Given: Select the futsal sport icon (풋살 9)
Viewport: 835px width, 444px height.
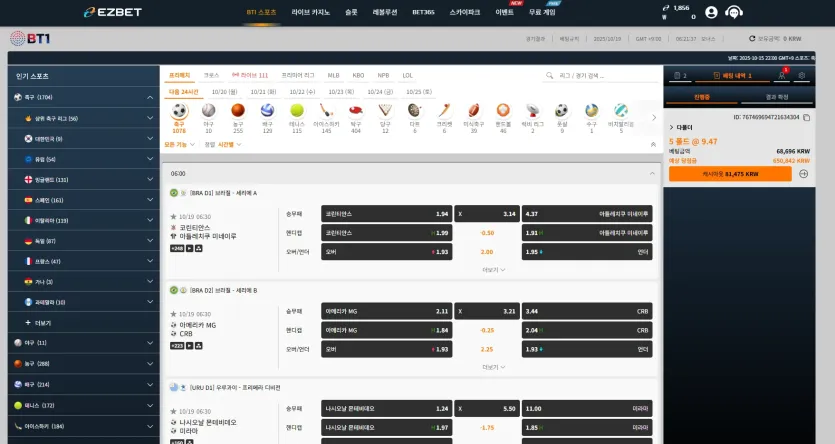Looking at the screenshot, I should 562,110.
